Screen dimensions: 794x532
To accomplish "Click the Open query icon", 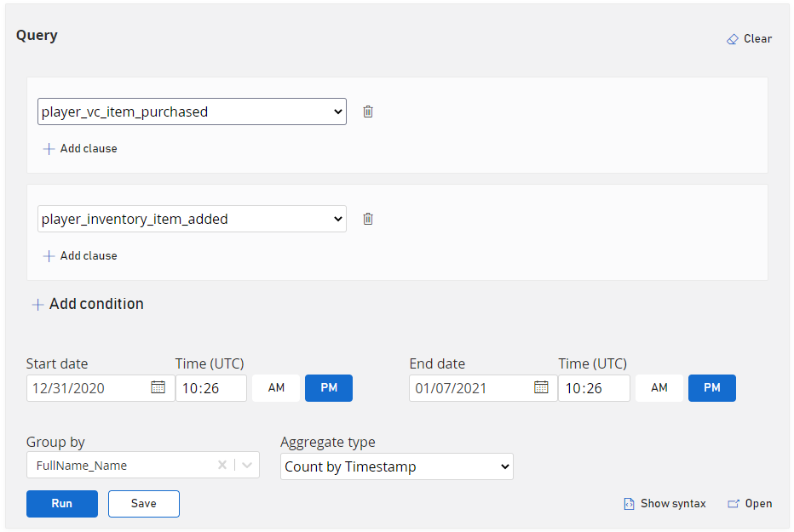I will tap(734, 504).
